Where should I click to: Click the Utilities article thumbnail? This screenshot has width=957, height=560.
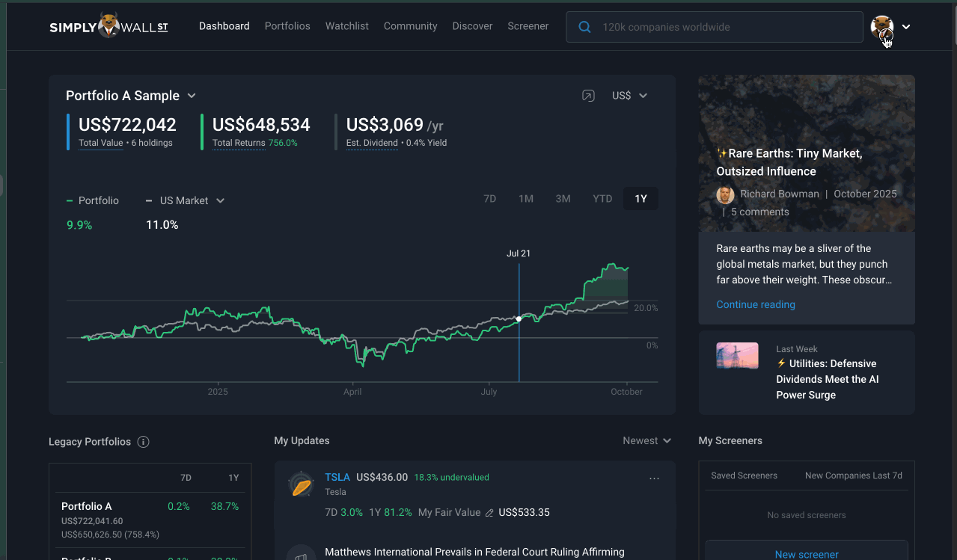[x=737, y=356]
